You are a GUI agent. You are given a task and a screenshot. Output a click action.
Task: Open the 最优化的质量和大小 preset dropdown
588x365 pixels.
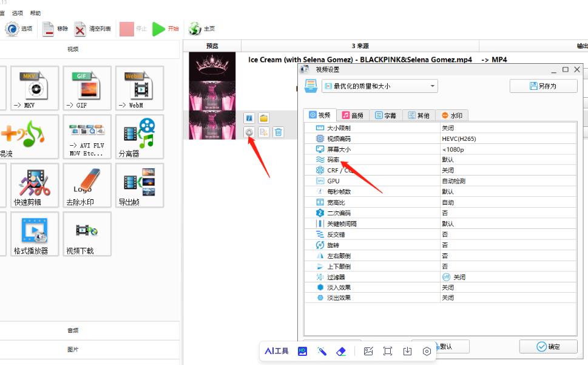(379, 86)
